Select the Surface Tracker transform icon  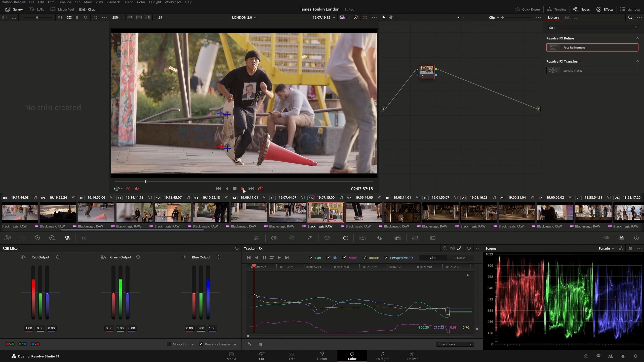(x=553, y=71)
